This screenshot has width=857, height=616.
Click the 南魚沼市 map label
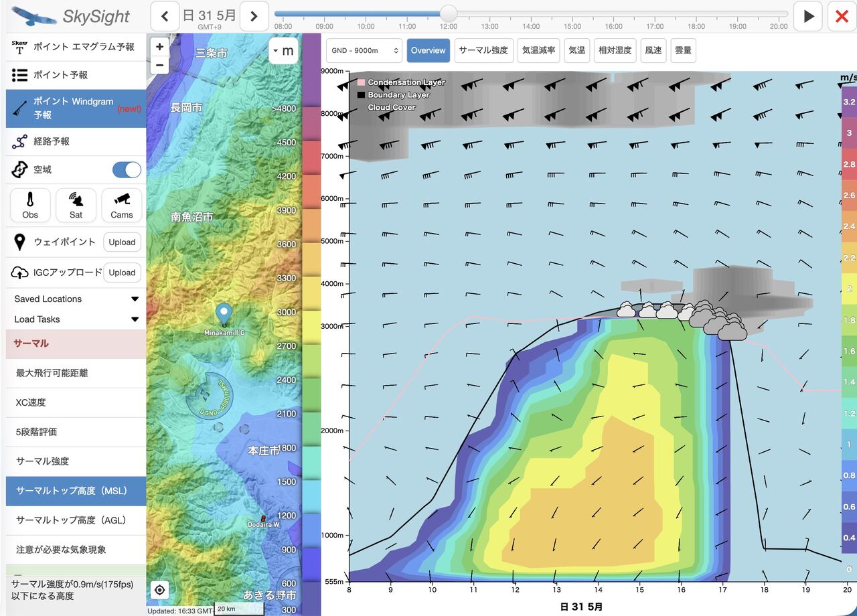pyautogui.click(x=192, y=217)
